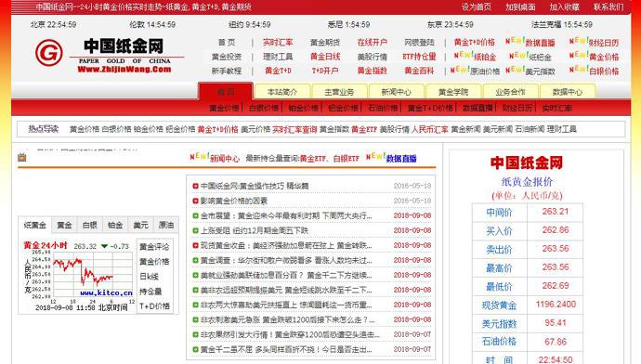Click 石油新闻 in the 热点导读 bar
The height and width of the screenshot is (364, 641).
pyautogui.click(x=530, y=129)
